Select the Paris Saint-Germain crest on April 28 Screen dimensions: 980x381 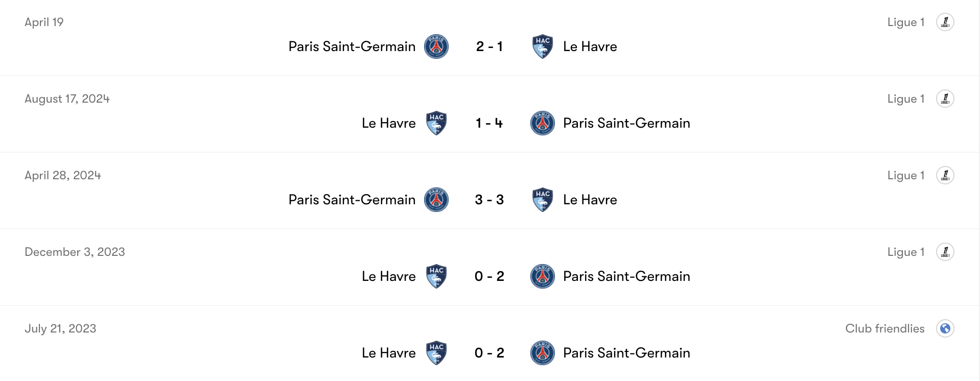436,200
